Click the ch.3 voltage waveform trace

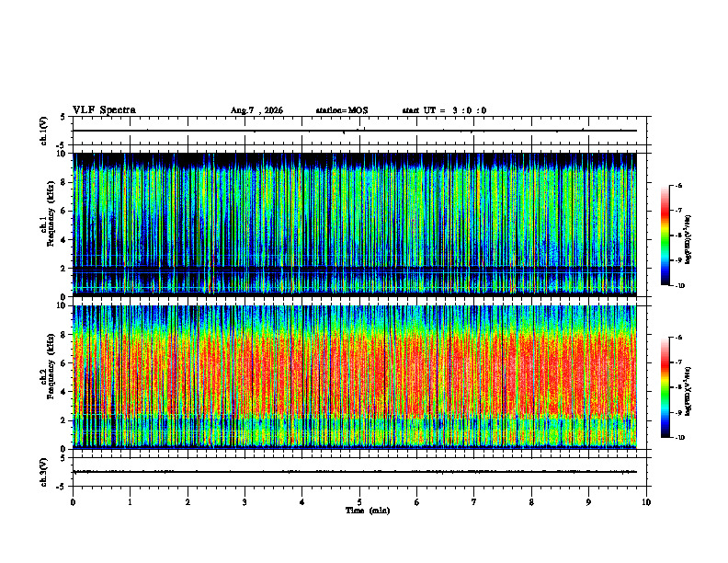click(x=354, y=472)
